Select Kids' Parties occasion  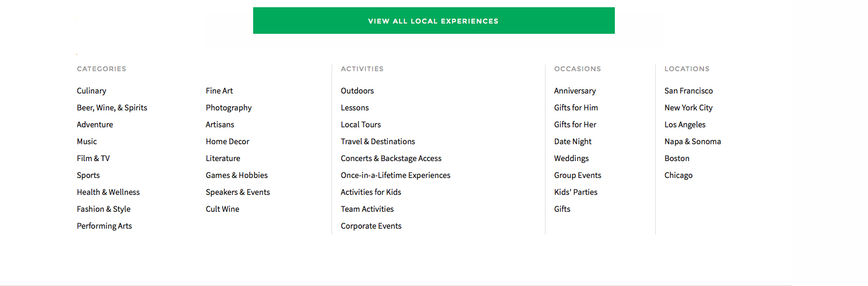pyautogui.click(x=576, y=192)
